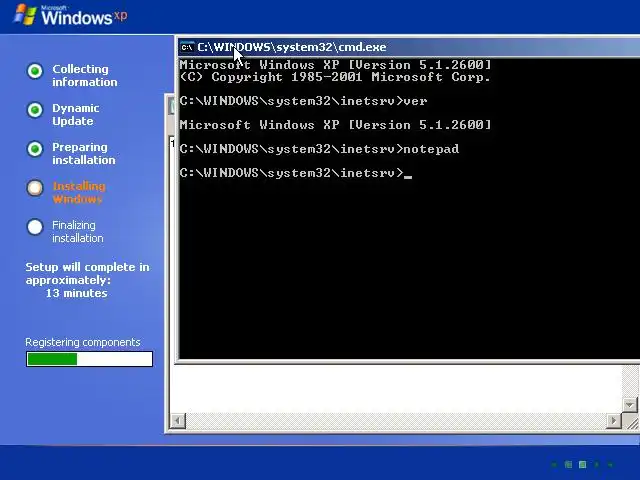Click the green Dynamic Update step indicator
The image size is (640, 480).
[x=35, y=110]
